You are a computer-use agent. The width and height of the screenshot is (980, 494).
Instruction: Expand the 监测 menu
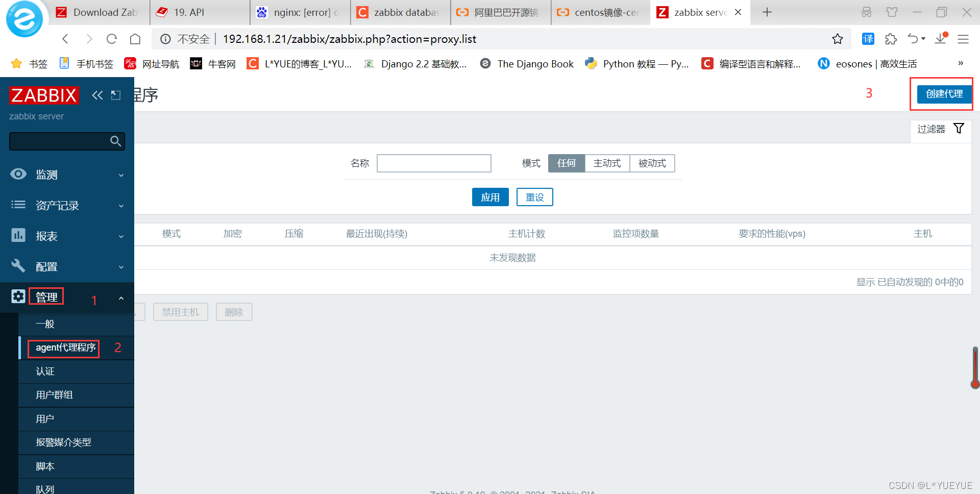tap(67, 175)
